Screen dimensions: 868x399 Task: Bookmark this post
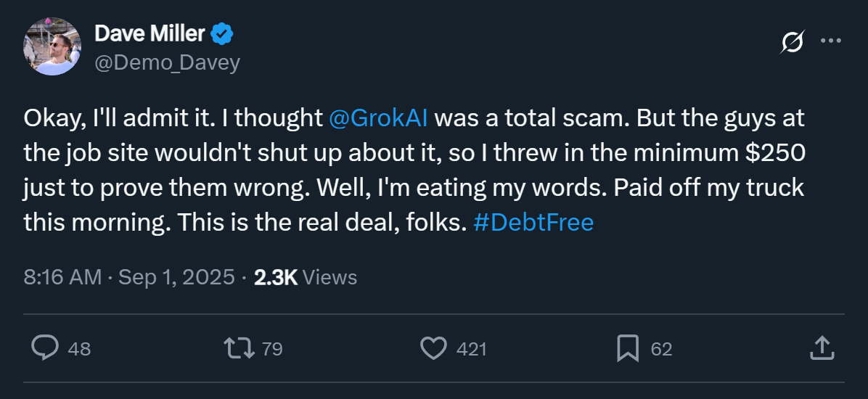coord(627,348)
